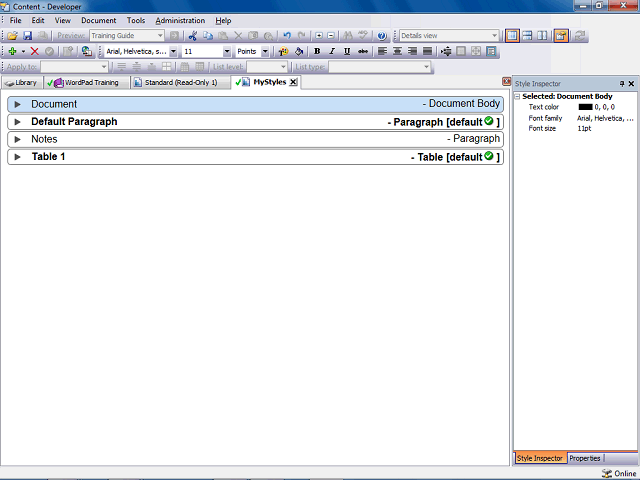Expand the Table 1 style row
This screenshot has width=640, height=480.
point(18,157)
